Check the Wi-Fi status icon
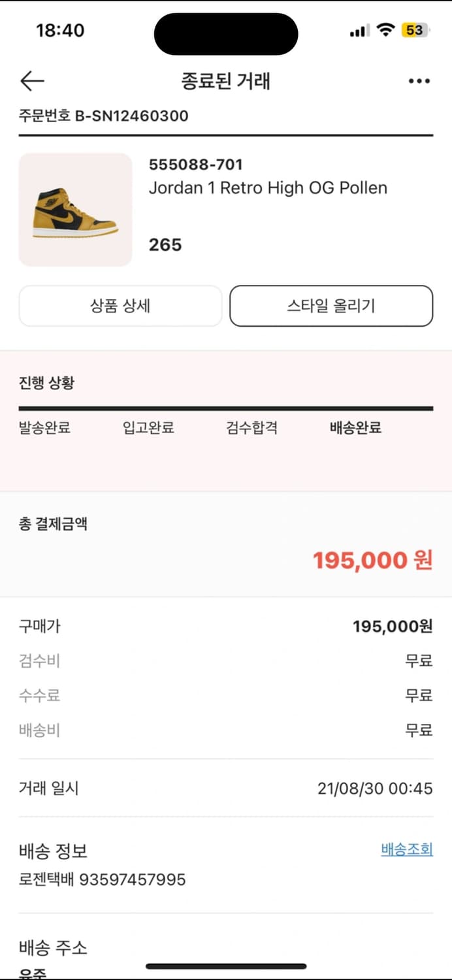The height and width of the screenshot is (980, 452). point(384,30)
